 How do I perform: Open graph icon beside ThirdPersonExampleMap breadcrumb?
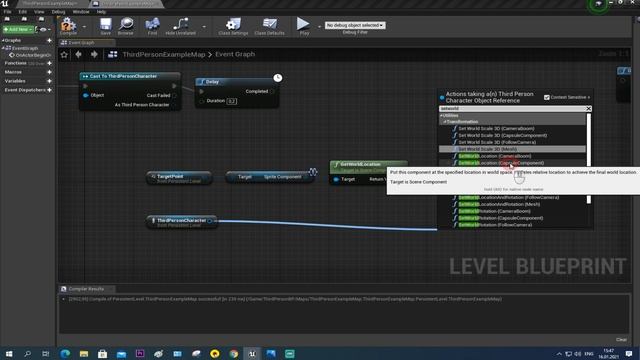113,54
